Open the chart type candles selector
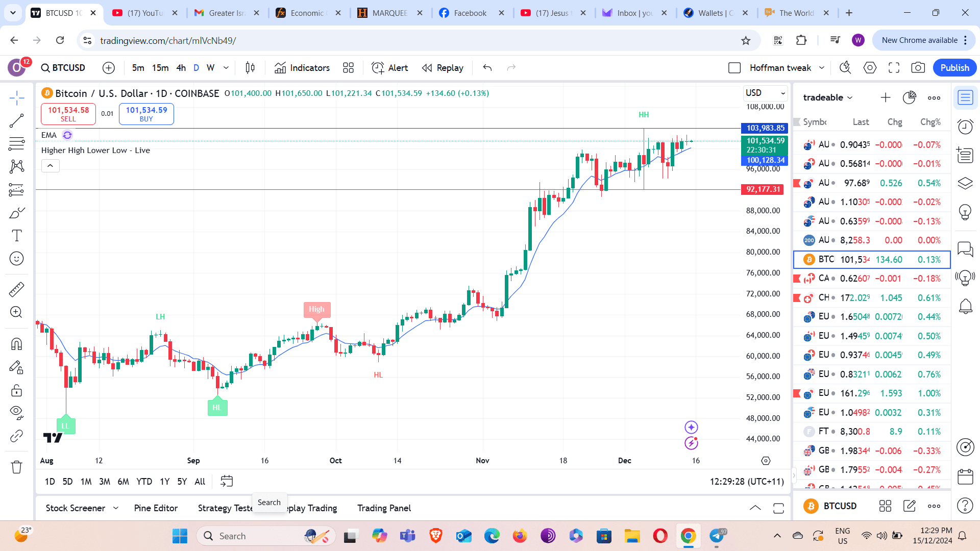Image resolution: width=980 pixels, height=551 pixels. (250, 68)
